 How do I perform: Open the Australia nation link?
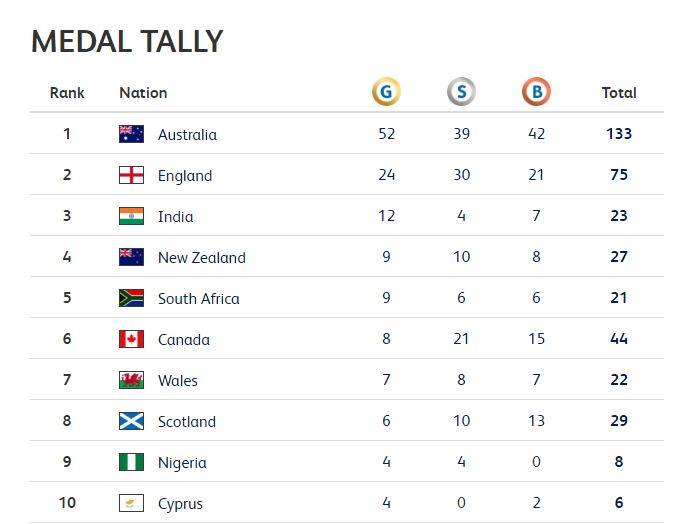tap(187, 134)
